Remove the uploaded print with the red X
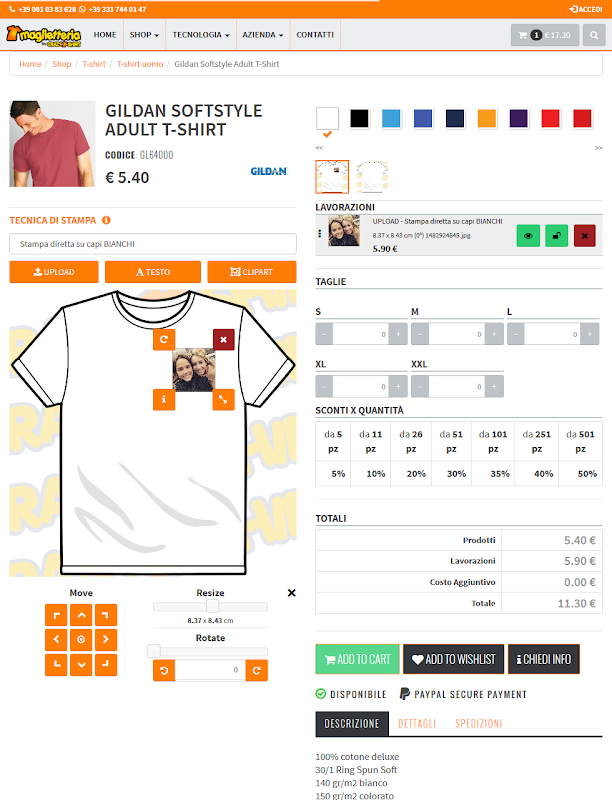Screen dimensions: 612x800 click(584, 236)
